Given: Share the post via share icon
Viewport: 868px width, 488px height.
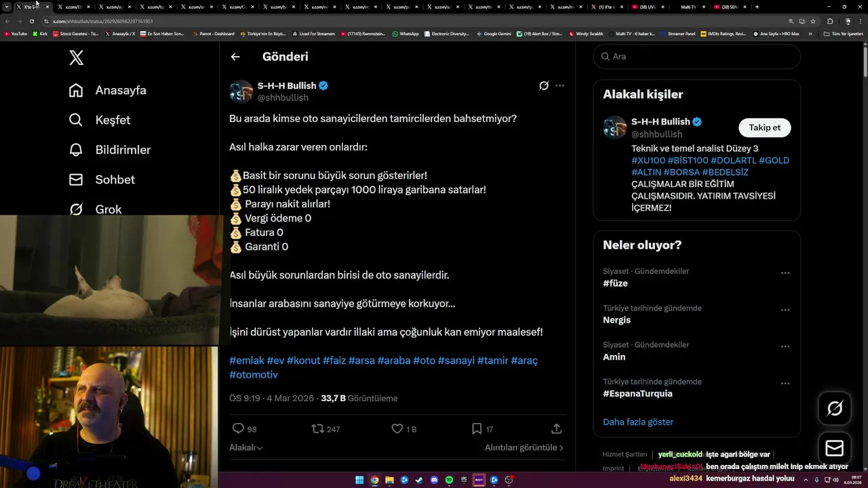Looking at the screenshot, I should 557,429.
